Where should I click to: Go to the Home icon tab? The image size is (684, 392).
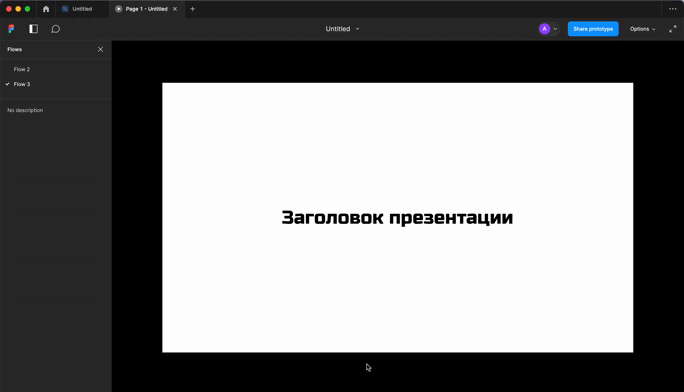(x=46, y=9)
